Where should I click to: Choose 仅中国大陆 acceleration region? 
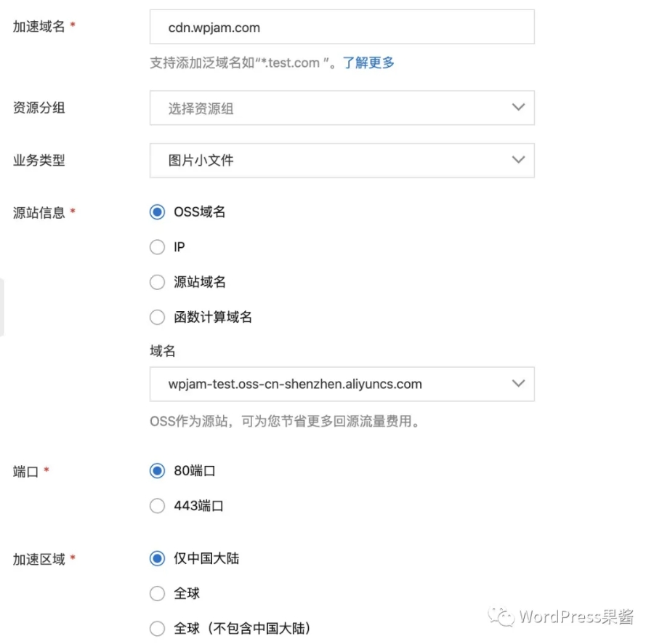[157, 558]
